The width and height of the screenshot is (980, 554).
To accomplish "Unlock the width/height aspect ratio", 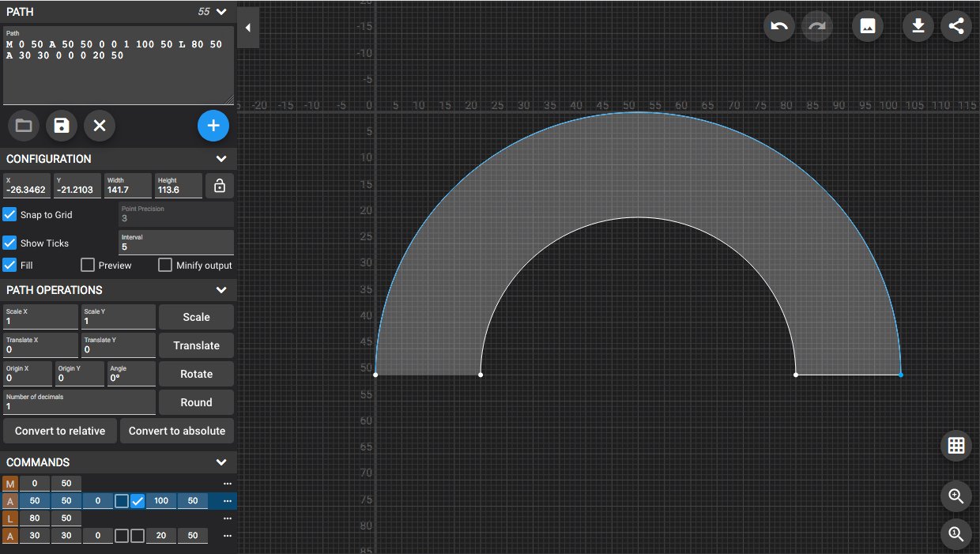I will click(219, 185).
